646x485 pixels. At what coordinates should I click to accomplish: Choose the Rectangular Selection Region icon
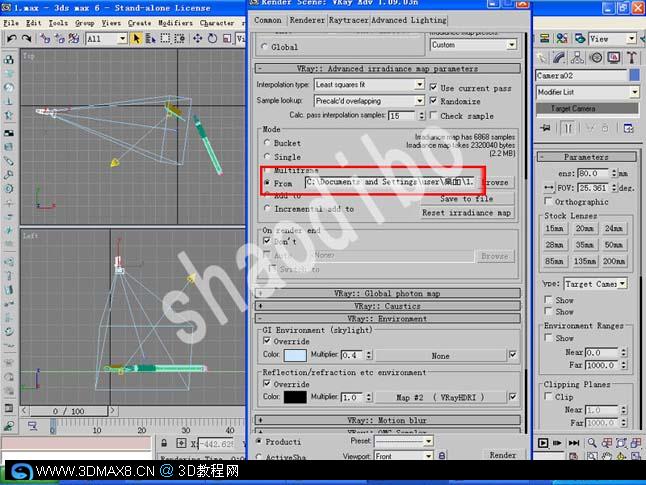click(165, 39)
